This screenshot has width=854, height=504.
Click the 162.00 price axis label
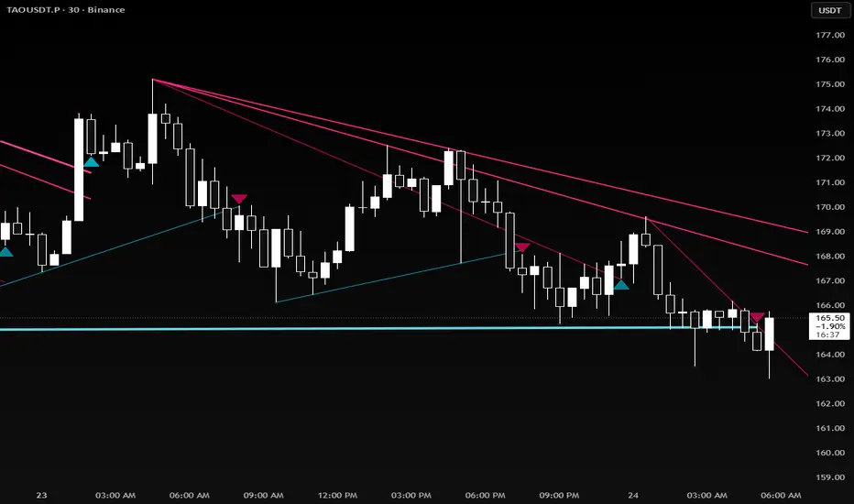[x=830, y=403]
